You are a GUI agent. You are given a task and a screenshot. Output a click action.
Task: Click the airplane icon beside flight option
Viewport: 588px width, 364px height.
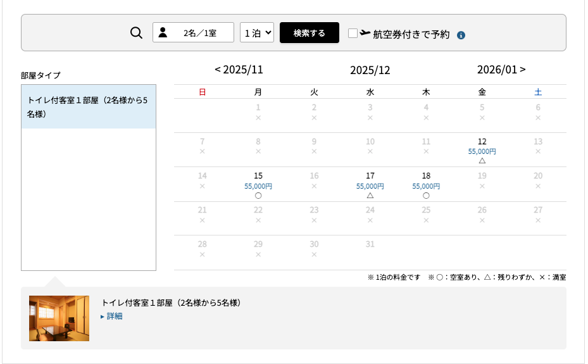(365, 33)
